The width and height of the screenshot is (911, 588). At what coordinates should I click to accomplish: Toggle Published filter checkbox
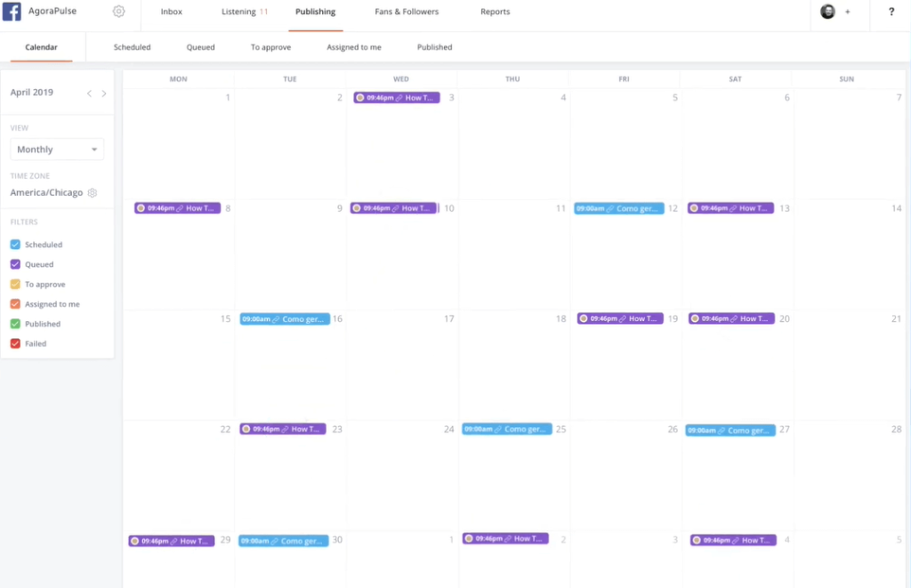click(x=15, y=324)
